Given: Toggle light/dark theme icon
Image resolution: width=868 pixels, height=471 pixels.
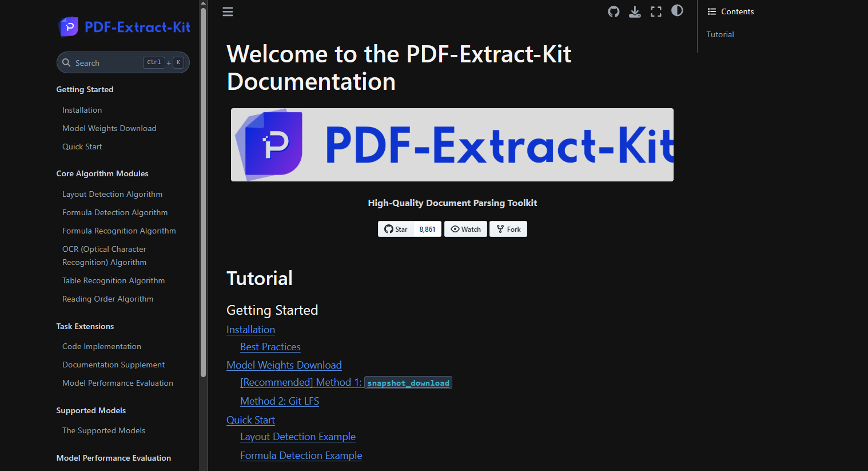Looking at the screenshot, I should [677, 11].
